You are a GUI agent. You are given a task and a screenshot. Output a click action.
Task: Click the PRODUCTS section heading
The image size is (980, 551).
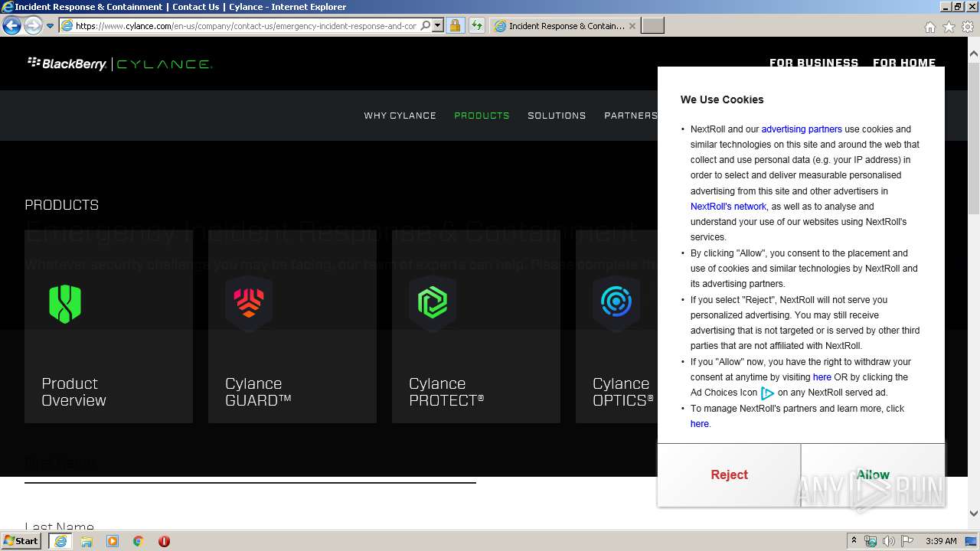click(61, 205)
